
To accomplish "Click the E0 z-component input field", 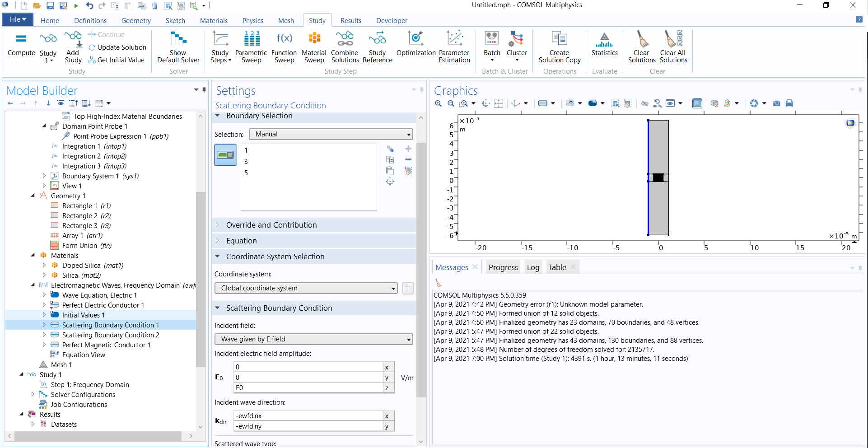I will [308, 388].
